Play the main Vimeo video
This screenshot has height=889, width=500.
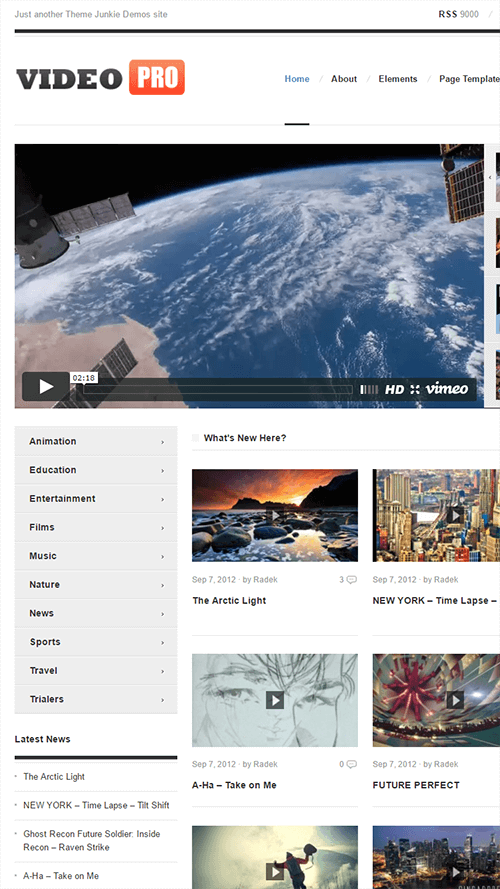click(45, 387)
